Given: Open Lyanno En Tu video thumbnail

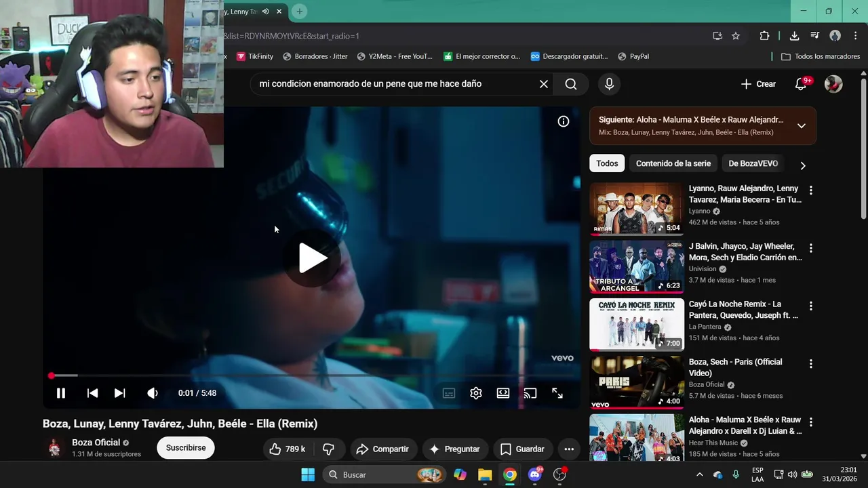Looking at the screenshot, I should point(637,209).
